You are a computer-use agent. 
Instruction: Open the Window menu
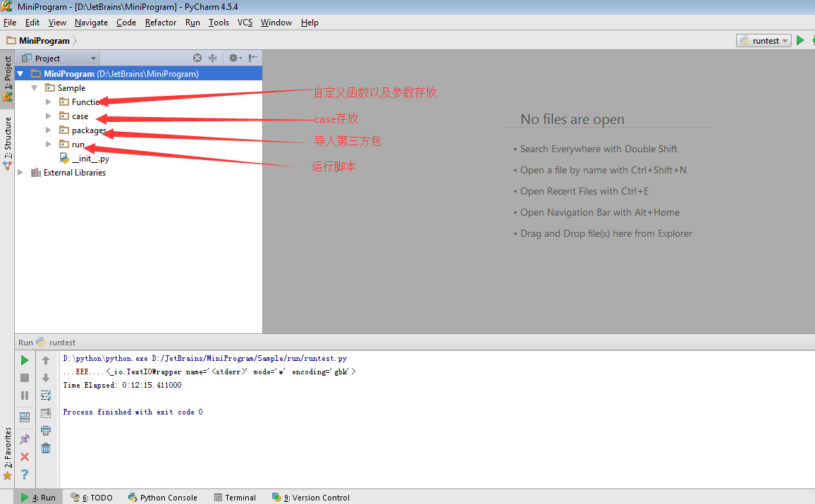pyautogui.click(x=276, y=23)
